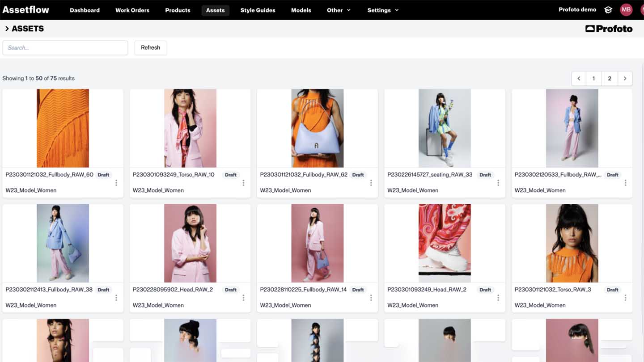
Task: Open the lilac handbag thumbnail image
Action: click(317, 128)
